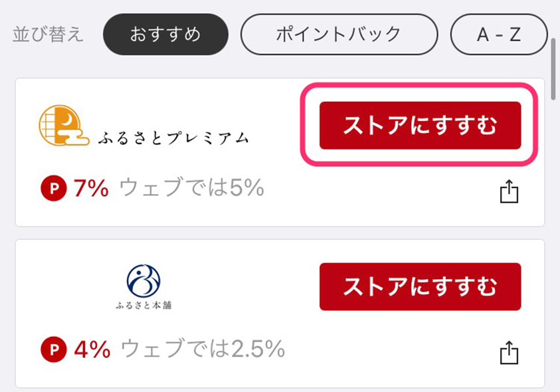Click the ウェブでは2.5% text
This screenshot has height=392, width=560.
[x=203, y=348]
